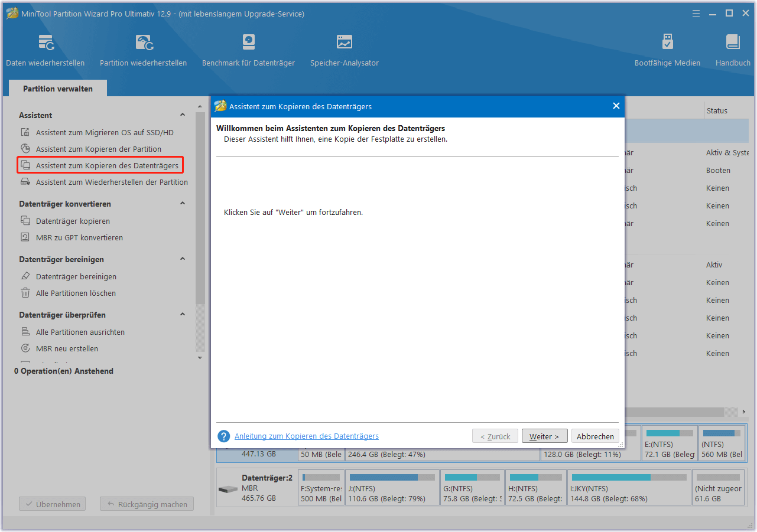The image size is (757, 532).
Task: Click the 'Aktiv & Syste' status cell
Action: [x=727, y=152]
